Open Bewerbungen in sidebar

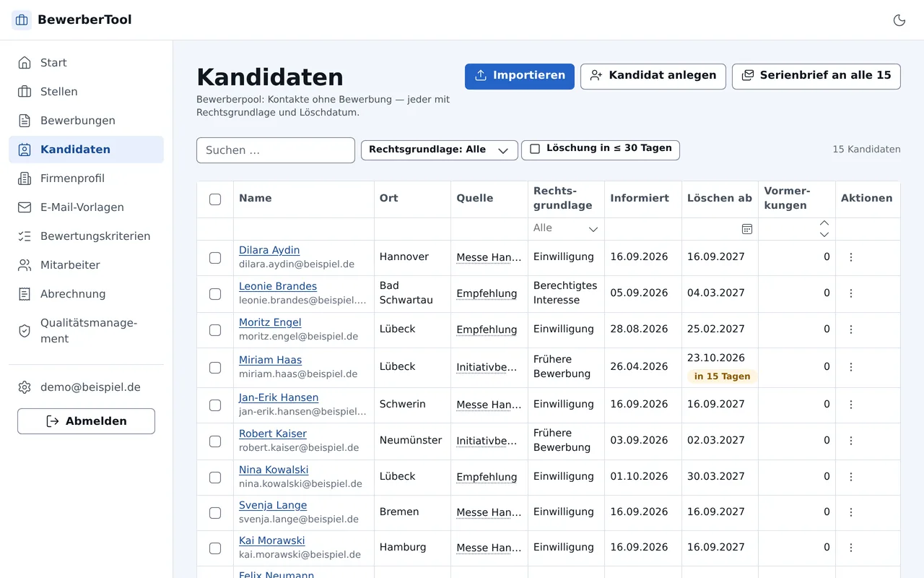pyautogui.click(x=86, y=121)
